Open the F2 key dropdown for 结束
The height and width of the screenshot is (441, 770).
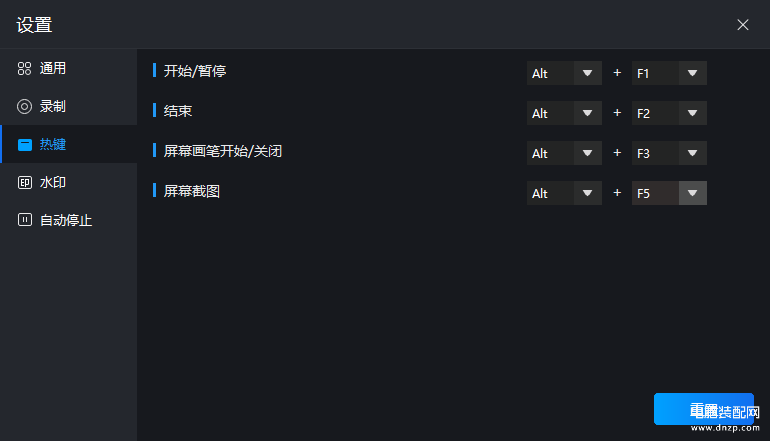click(x=669, y=113)
